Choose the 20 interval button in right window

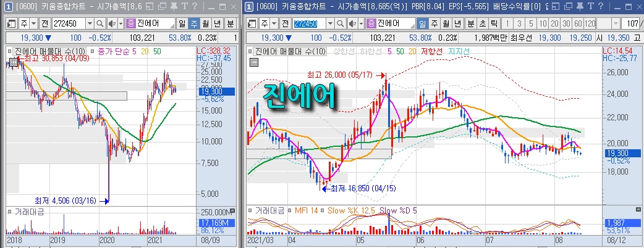[554, 23]
